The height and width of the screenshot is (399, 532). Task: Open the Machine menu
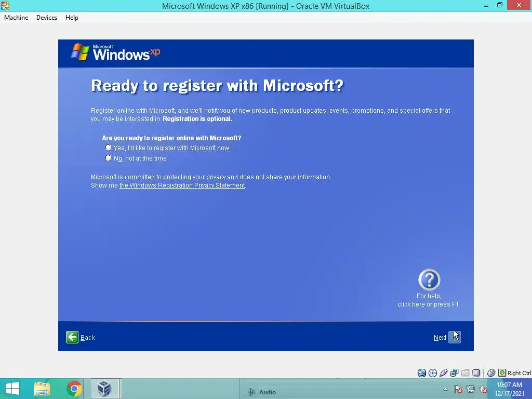click(x=16, y=18)
